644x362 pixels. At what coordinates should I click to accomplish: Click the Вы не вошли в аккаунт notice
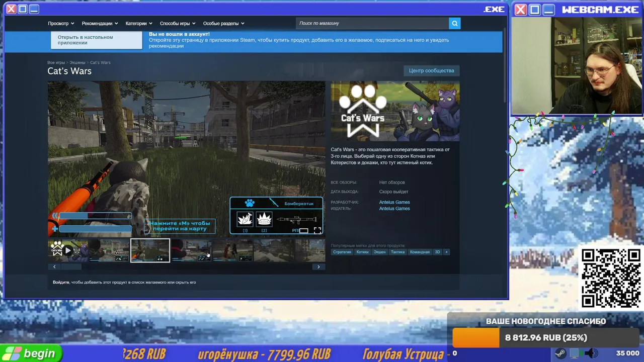pos(179,34)
